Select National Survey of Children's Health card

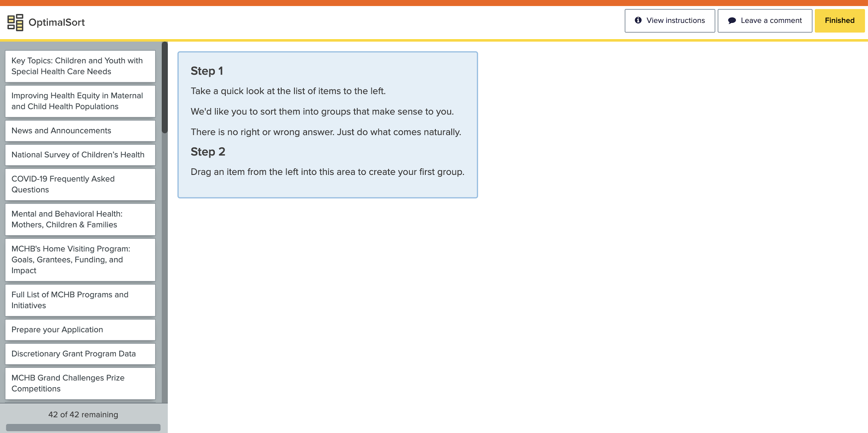pos(80,155)
